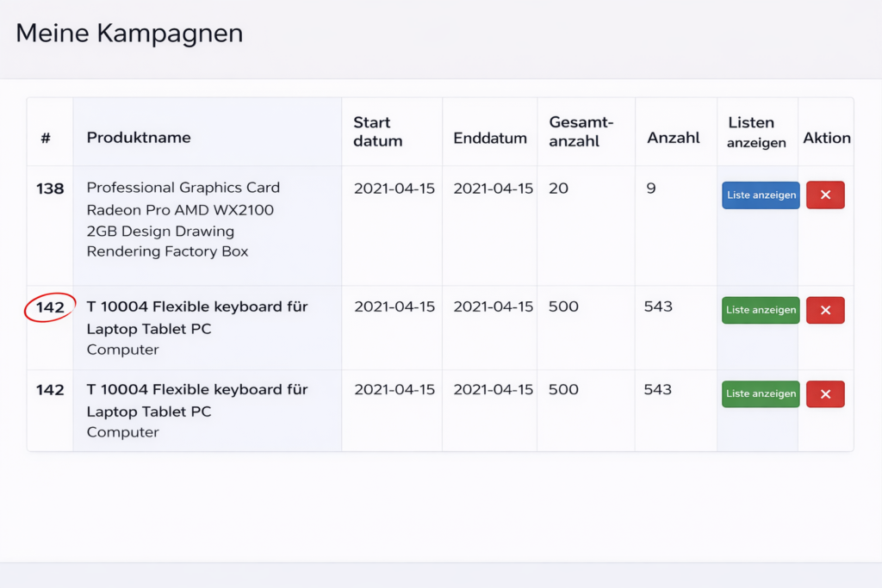The height and width of the screenshot is (588, 882).
Task: Select the Enddatum column header
Action: point(490,139)
